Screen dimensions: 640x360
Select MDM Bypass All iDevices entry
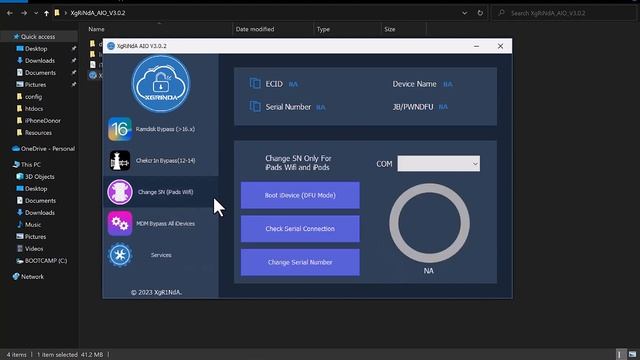point(161,223)
